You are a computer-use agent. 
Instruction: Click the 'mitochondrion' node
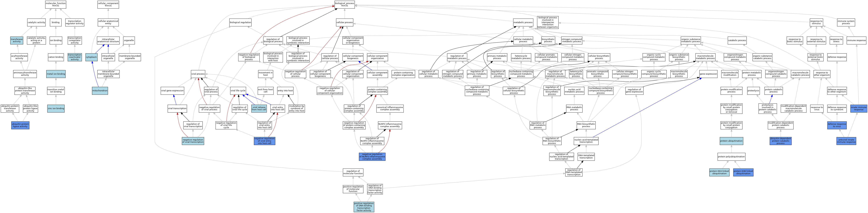100,91
